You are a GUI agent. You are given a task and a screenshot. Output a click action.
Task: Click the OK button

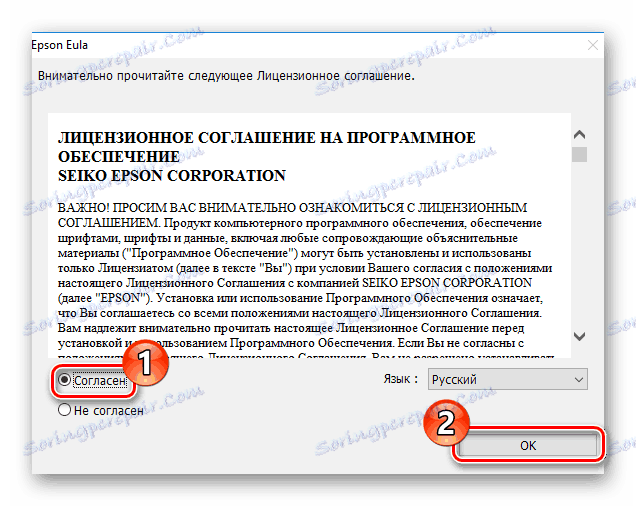pyautogui.click(x=528, y=445)
